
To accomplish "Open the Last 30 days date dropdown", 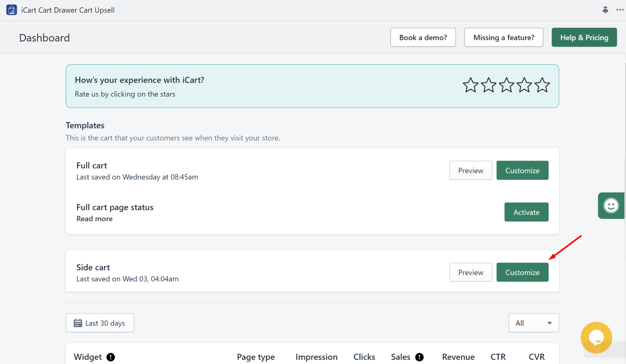I will (100, 323).
